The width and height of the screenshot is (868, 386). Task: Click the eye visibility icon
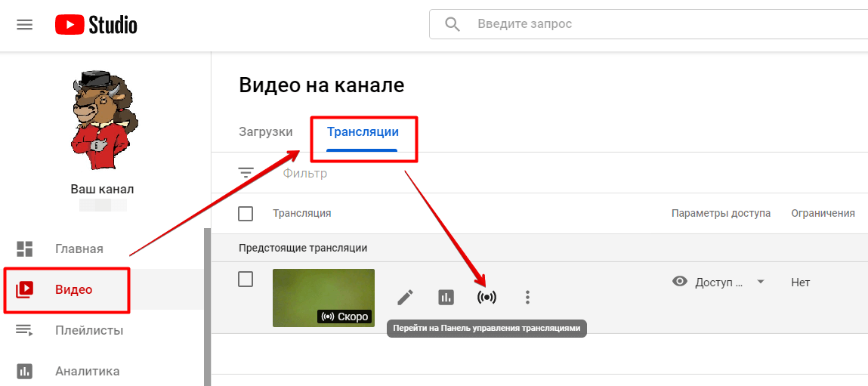point(680,282)
